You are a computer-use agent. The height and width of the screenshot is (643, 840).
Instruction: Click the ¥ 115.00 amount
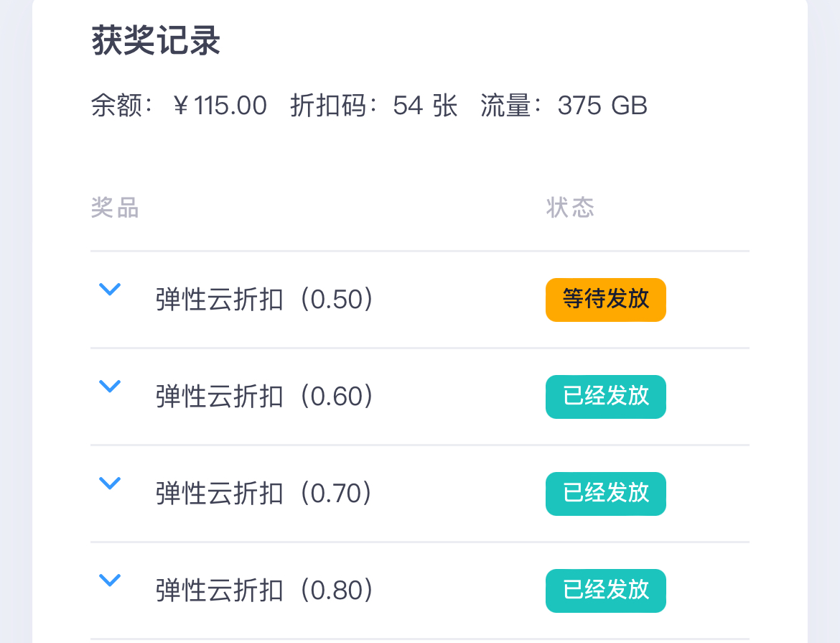(x=220, y=106)
